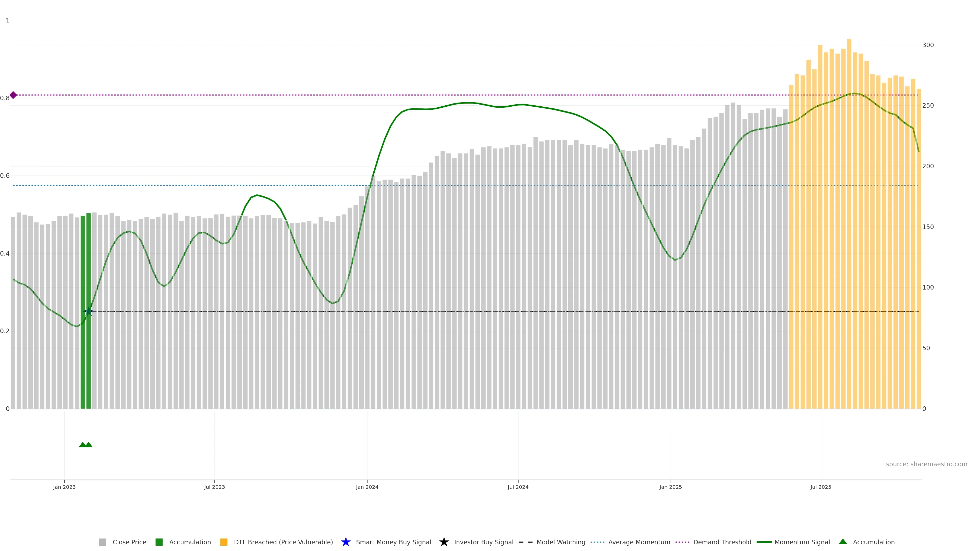Toggle the Momentum Signal legend label

(x=802, y=542)
